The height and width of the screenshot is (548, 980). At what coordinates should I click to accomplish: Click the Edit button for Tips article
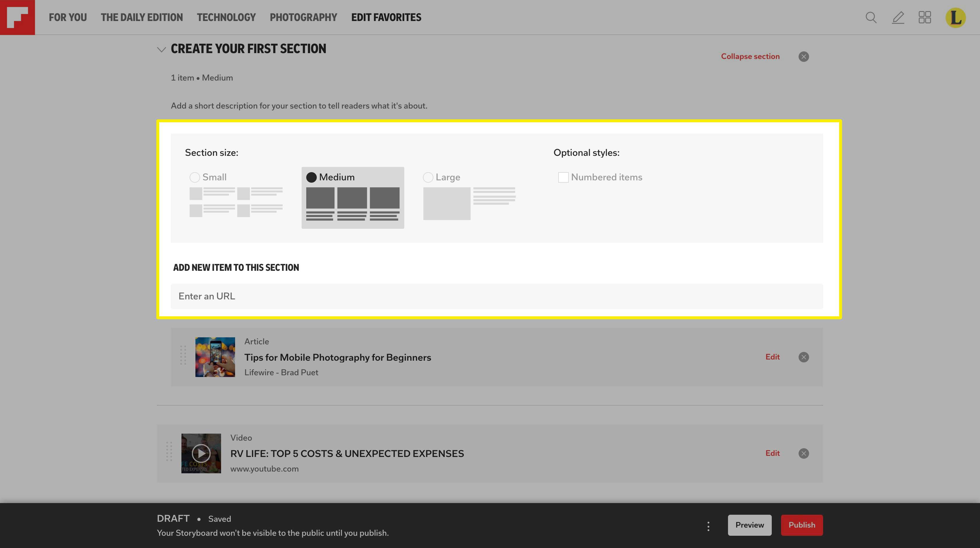[773, 357]
